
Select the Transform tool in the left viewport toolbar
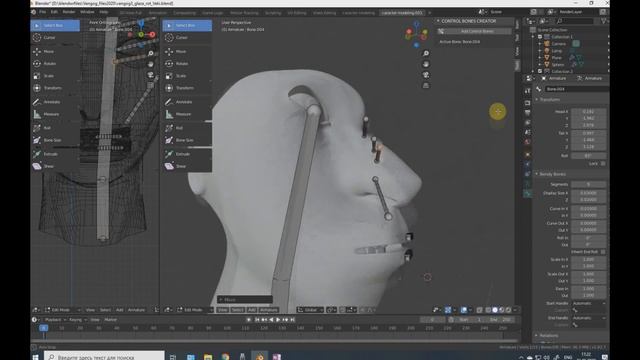54,88
